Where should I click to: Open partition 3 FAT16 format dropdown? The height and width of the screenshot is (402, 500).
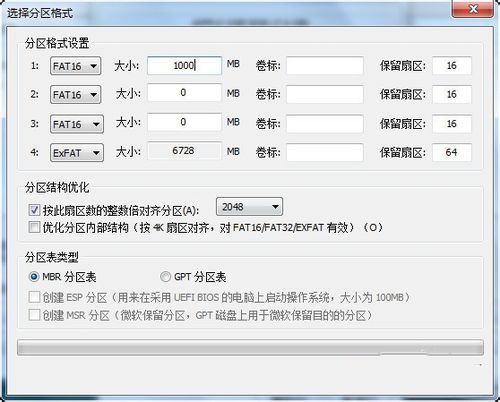[x=77, y=124]
